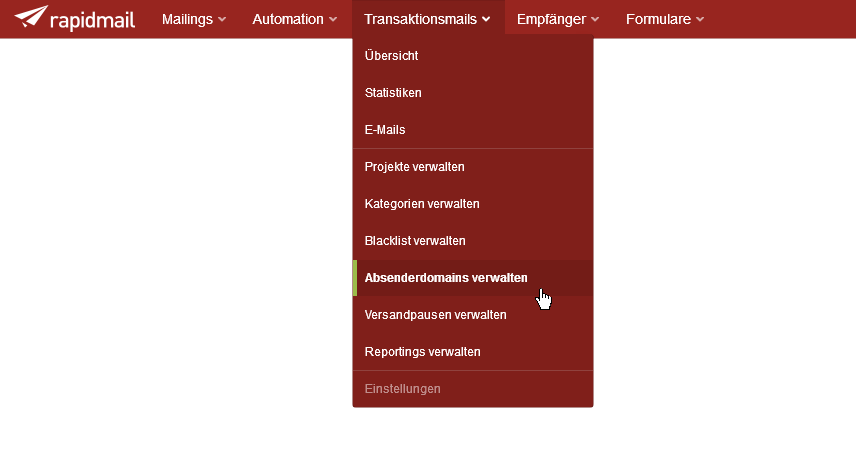Collapse the Transaktionsmails dropdown chevron
Viewport: 856px width, 453px height.
click(x=486, y=19)
